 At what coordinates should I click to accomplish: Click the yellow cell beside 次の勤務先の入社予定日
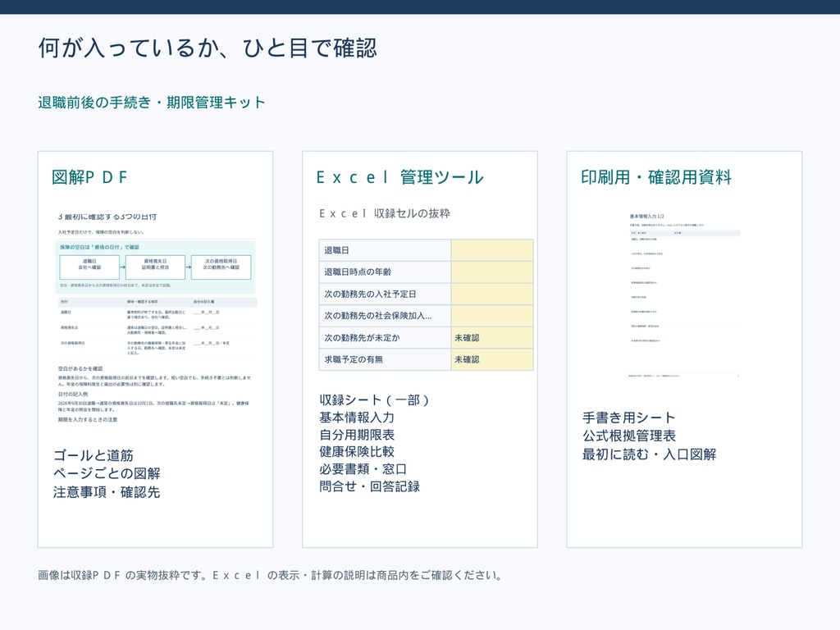pos(492,294)
